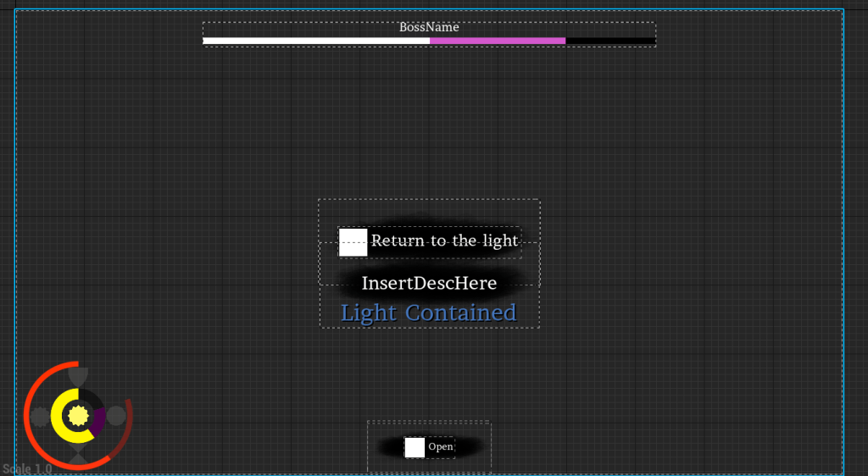Viewport: 868px width, 476px height.
Task: Click the "Open" prompt label
Action: (x=441, y=447)
